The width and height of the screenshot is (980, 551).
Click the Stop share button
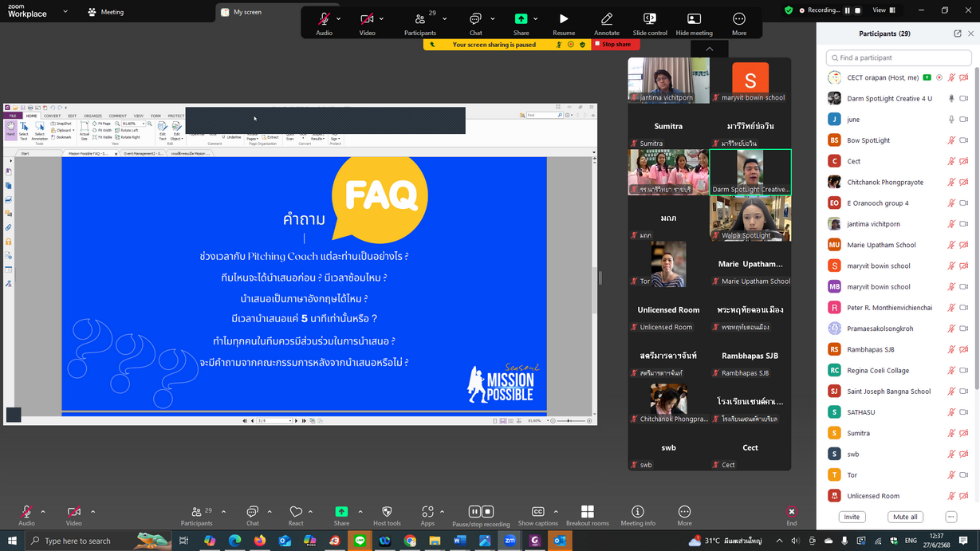point(612,45)
